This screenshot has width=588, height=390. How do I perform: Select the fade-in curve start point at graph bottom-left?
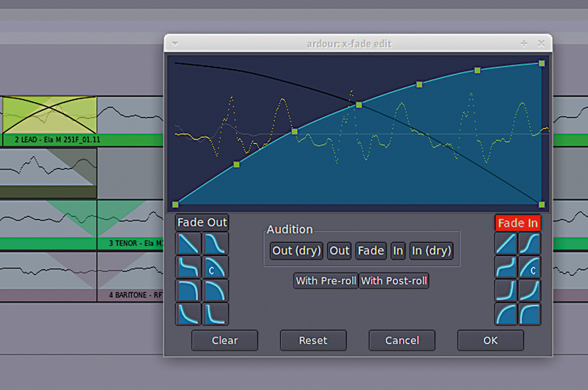[175, 204]
